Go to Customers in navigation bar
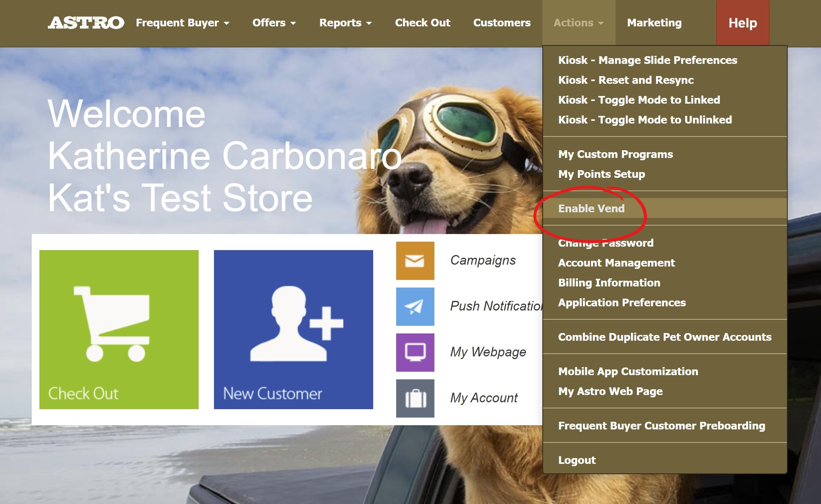This screenshot has width=821, height=504. coord(502,23)
